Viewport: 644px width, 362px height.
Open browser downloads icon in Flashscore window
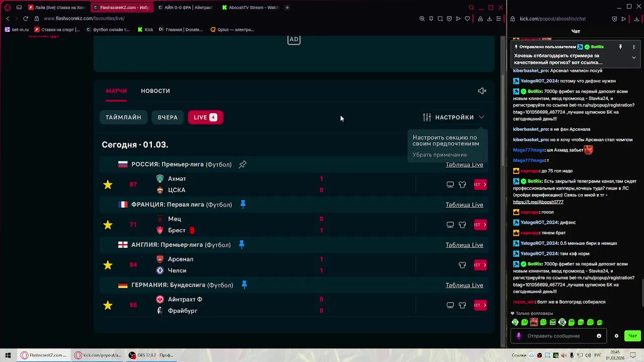490,19
